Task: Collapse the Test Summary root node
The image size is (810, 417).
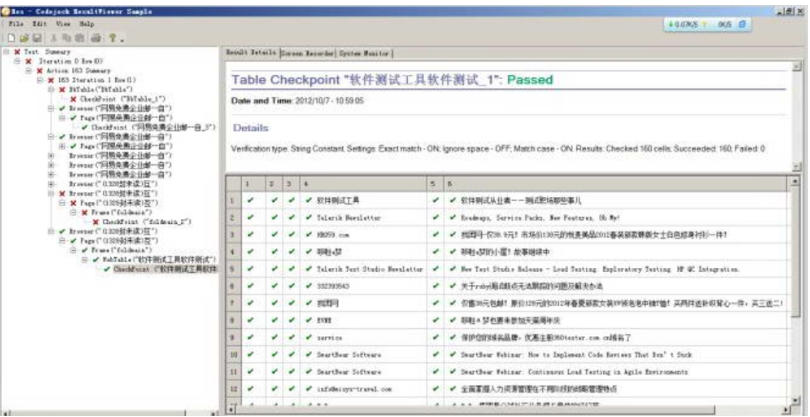Action: [7, 52]
